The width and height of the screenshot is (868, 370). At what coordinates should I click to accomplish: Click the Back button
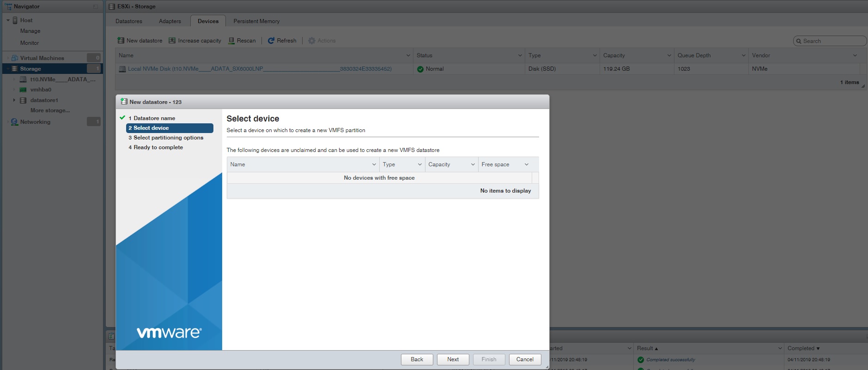[x=417, y=359]
